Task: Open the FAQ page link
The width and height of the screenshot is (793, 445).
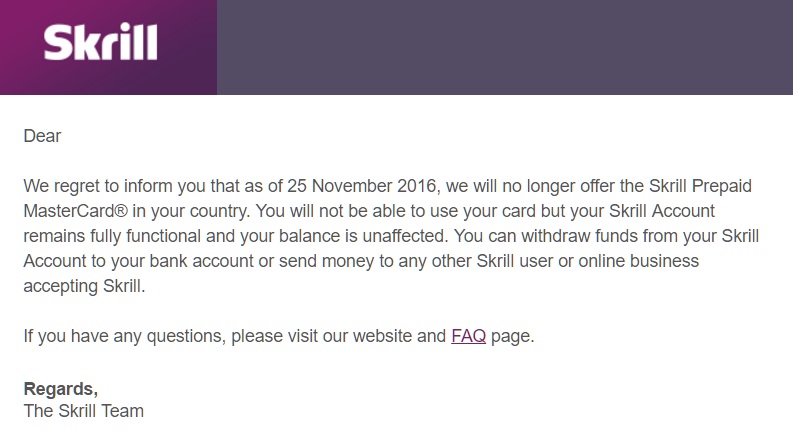Action: [468, 336]
